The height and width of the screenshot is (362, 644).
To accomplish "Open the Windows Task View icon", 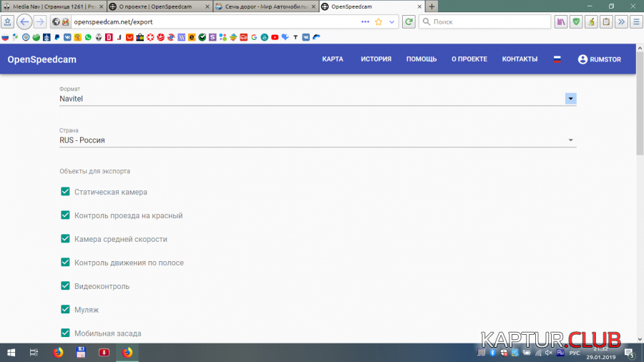I will pyautogui.click(x=34, y=353).
